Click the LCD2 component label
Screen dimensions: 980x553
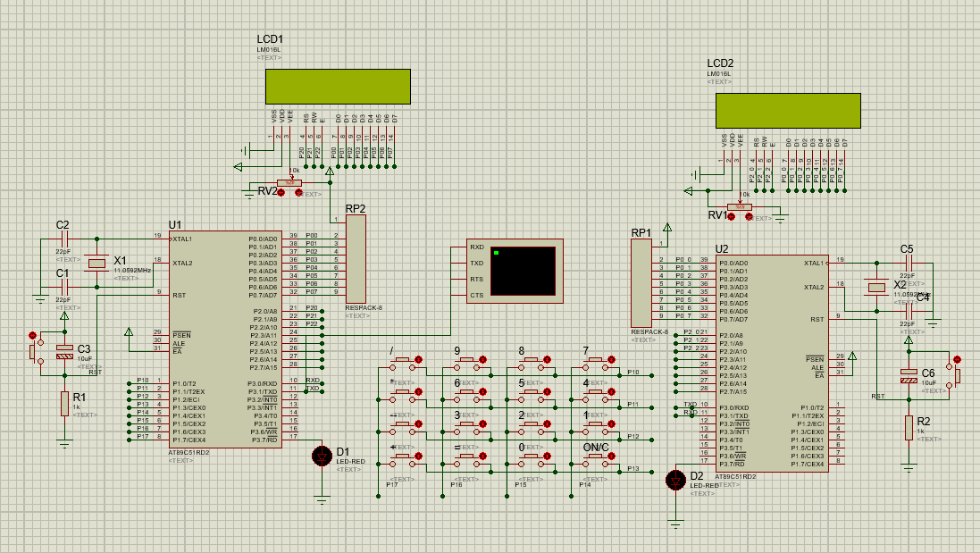[720, 63]
